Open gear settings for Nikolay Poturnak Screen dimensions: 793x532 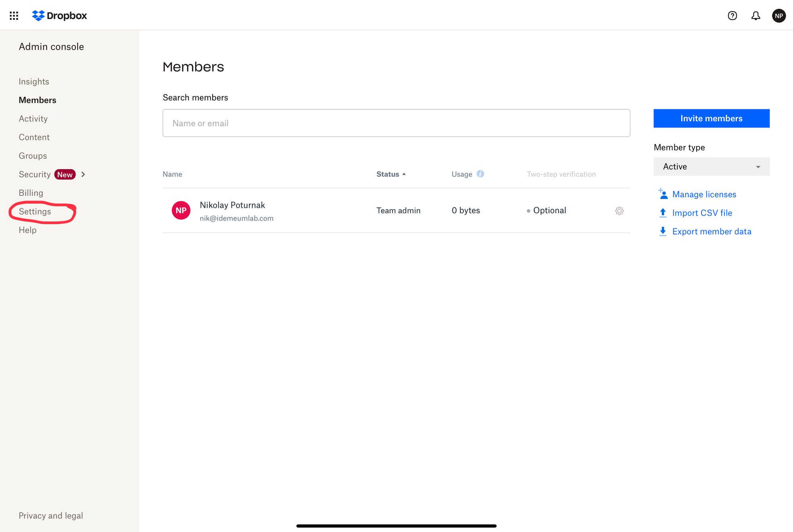tap(619, 211)
